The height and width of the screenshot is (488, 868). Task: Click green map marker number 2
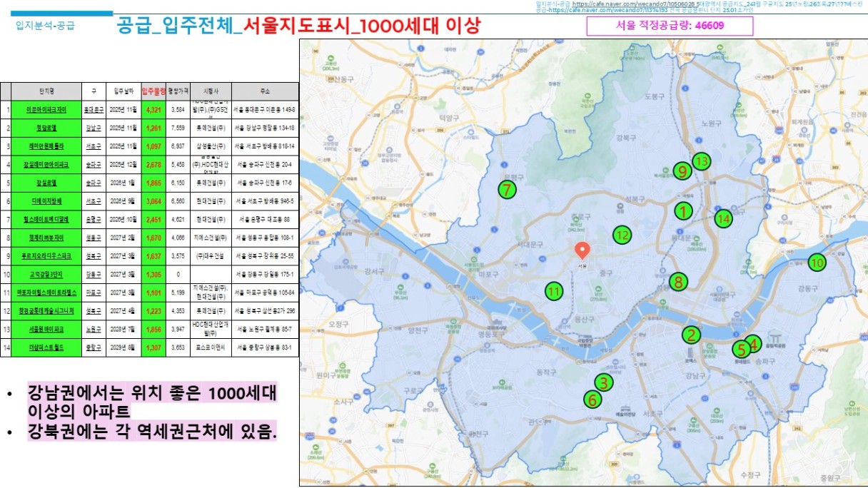(690, 334)
